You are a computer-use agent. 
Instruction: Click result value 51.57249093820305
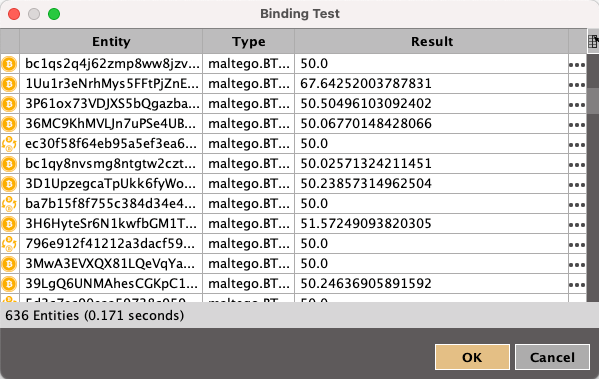(366, 224)
